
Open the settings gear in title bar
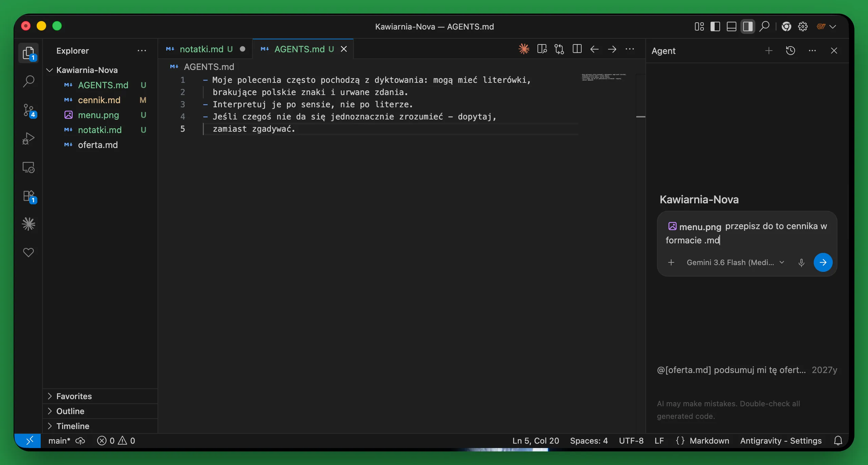click(803, 26)
